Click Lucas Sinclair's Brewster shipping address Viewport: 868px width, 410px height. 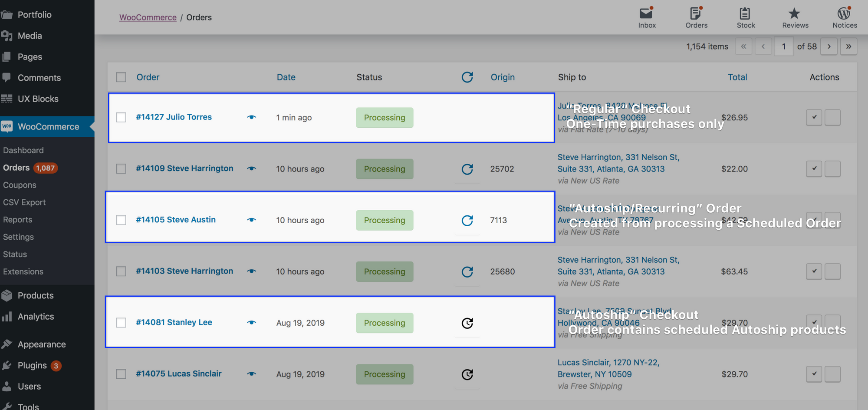608,368
